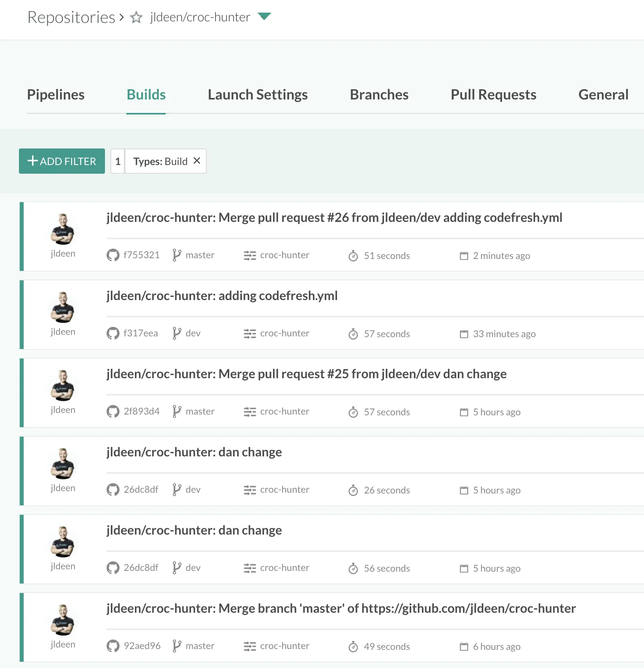Click jldeen avatar on Merge branch 'master' build

[63, 620]
